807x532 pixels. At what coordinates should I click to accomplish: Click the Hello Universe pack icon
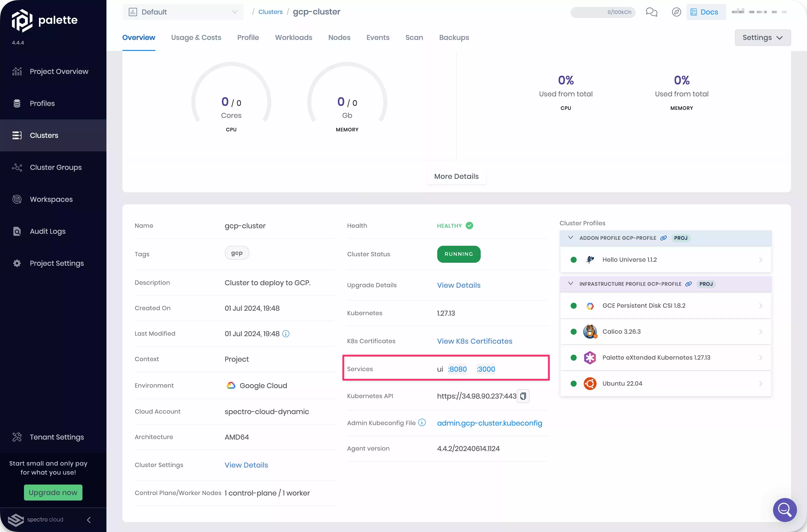tap(590, 260)
